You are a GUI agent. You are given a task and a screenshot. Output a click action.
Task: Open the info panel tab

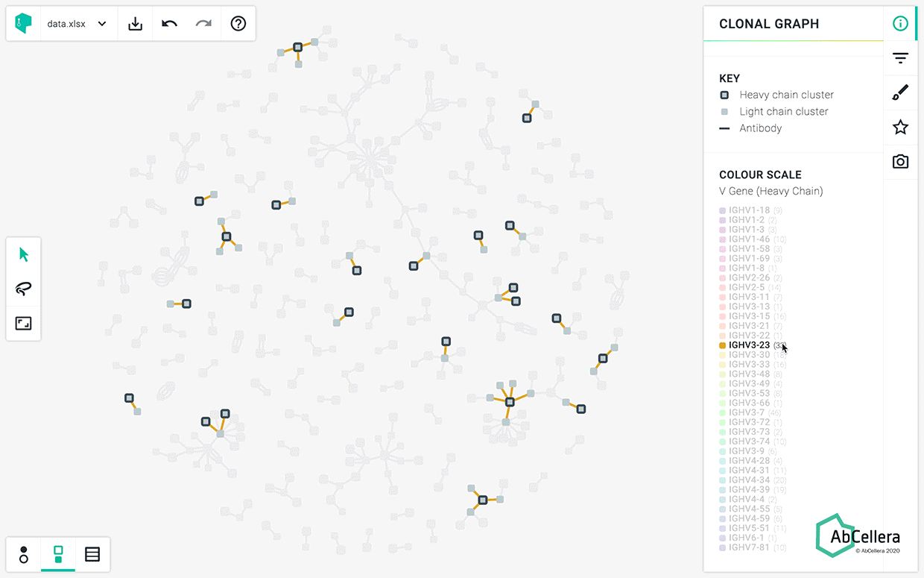pos(900,24)
